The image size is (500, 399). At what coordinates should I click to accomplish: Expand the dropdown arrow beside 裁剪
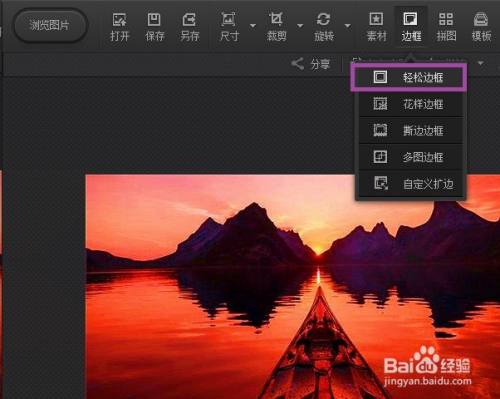click(x=300, y=25)
